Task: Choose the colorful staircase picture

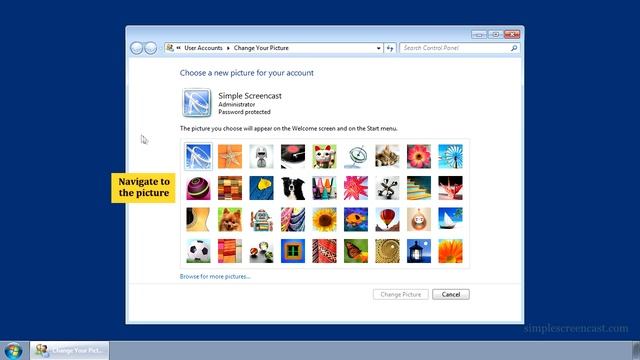Action: click(x=419, y=188)
